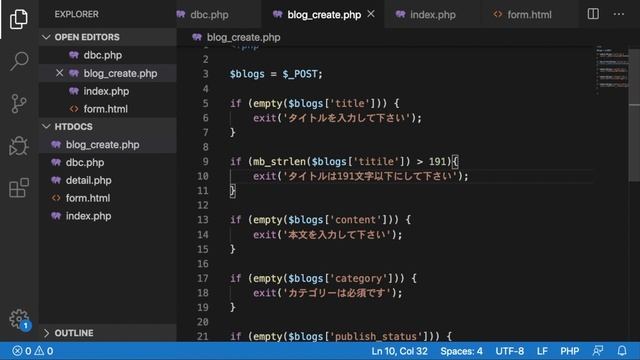Open the Extensions view icon
The height and width of the screenshot is (360, 640).
(19, 188)
